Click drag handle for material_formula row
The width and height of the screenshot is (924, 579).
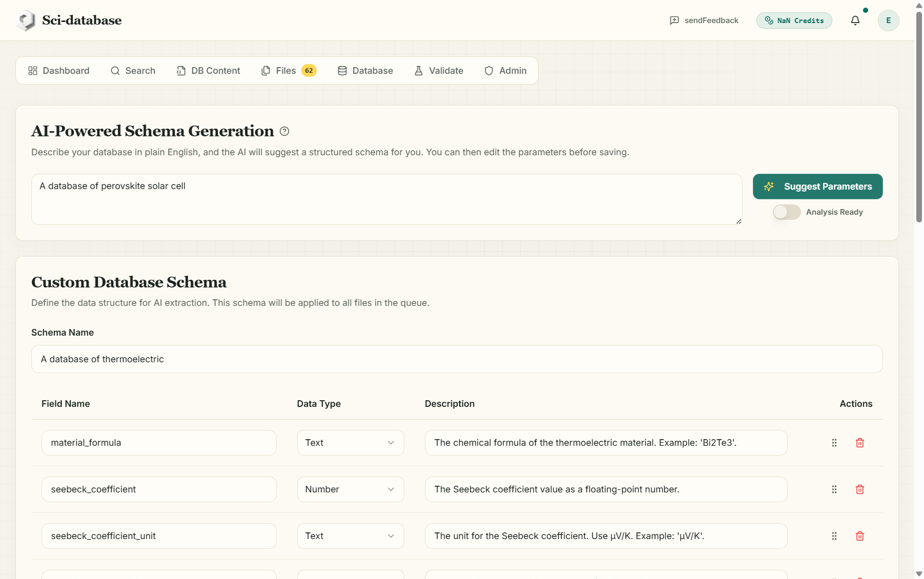(x=834, y=443)
